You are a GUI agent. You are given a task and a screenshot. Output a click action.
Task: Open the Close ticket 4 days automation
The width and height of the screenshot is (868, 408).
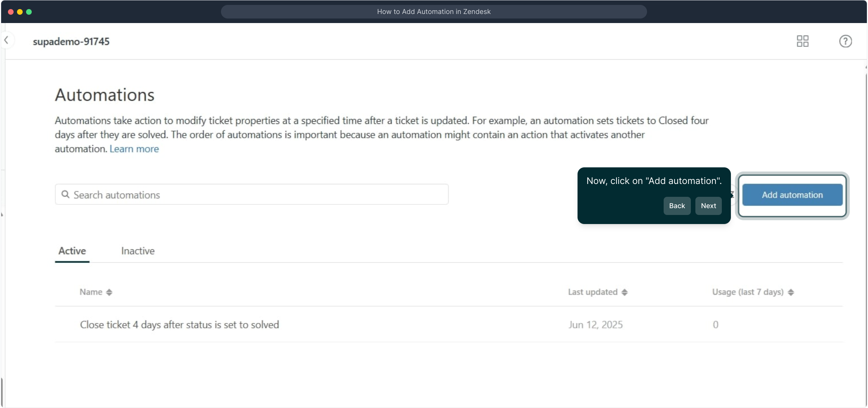pyautogui.click(x=179, y=325)
